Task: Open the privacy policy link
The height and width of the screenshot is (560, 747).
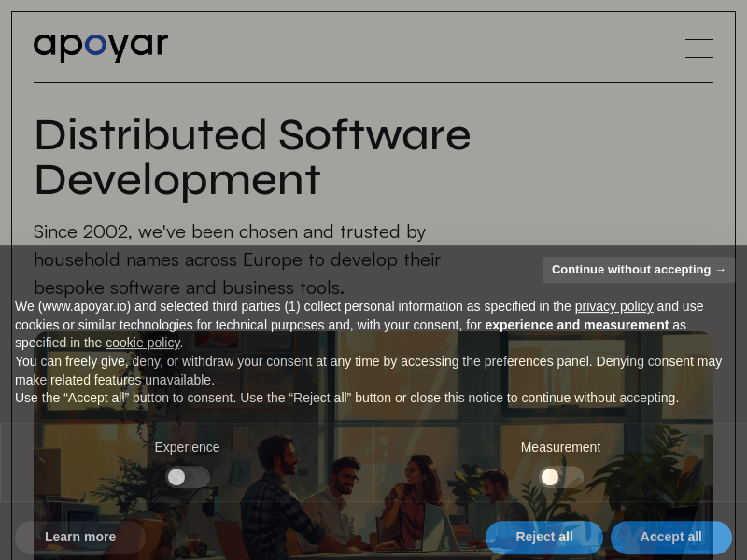Action: tap(613, 306)
